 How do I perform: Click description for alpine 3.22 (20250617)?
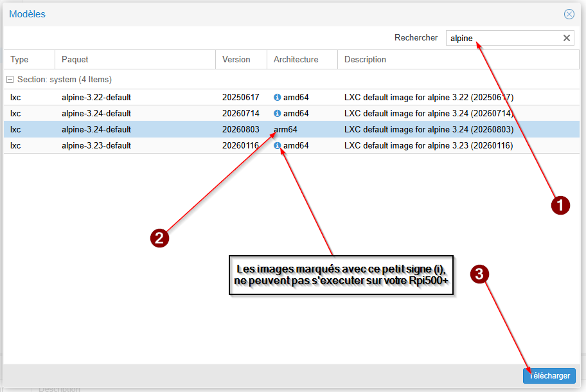(x=429, y=97)
